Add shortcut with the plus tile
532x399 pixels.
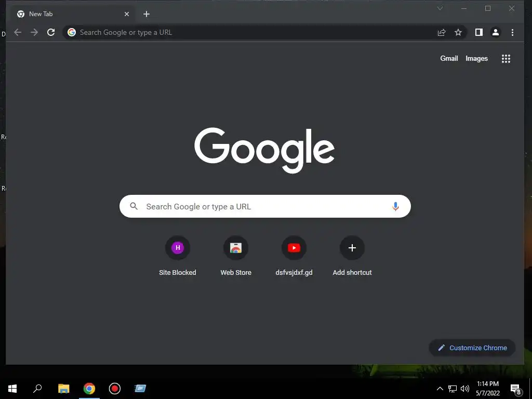(x=352, y=256)
